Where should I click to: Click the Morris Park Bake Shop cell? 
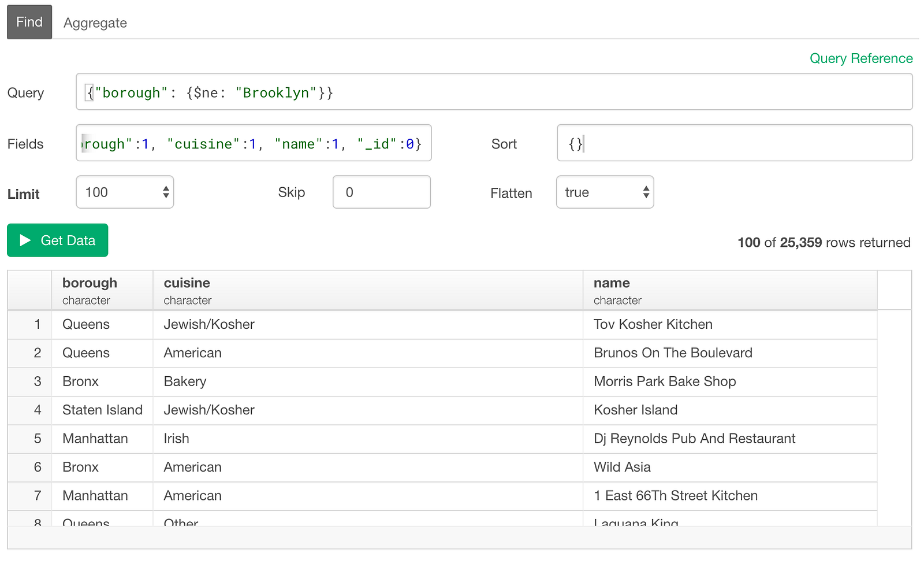664,381
